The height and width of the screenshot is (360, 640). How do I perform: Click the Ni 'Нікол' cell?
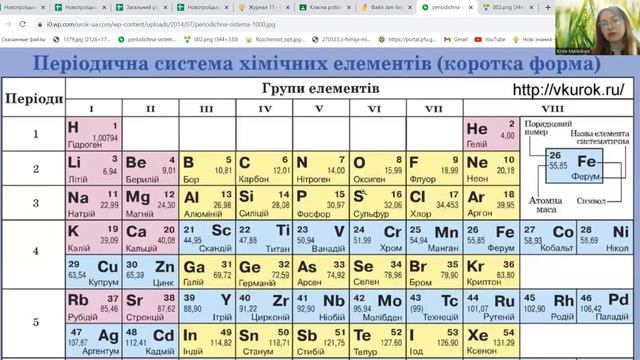[605, 238]
